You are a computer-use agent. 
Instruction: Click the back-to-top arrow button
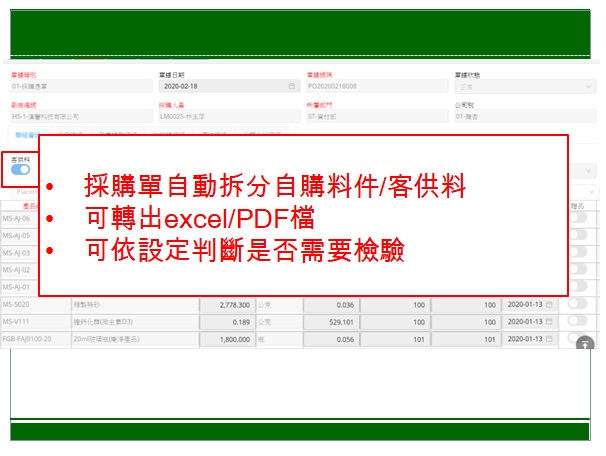click(x=585, y=344)
